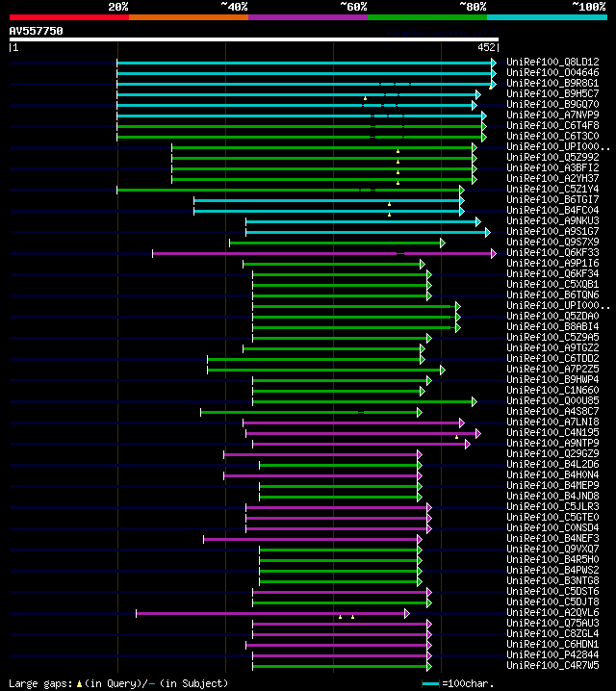Image resolution: width=616 pixels, height=691 pixels.
Task: Select the UniRef100_Q5Z992 label
Action: tap(552, 157)
